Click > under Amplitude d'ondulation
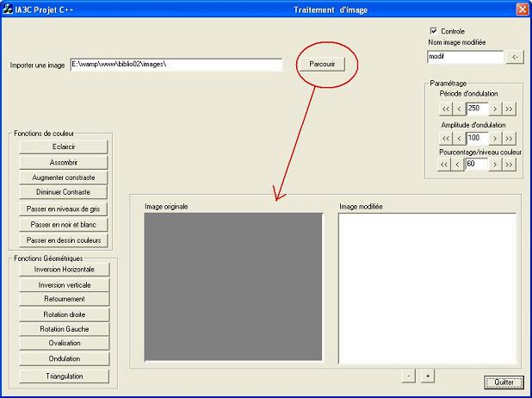 [x=495, y=139]
